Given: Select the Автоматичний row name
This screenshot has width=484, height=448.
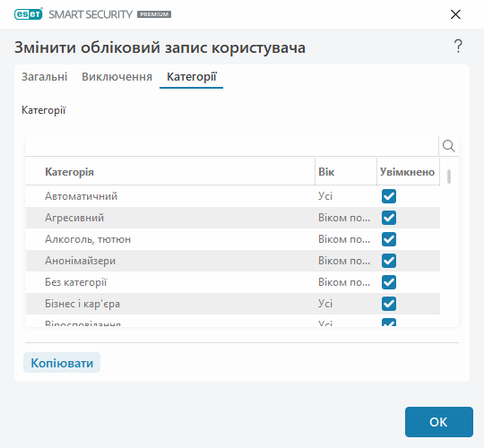Looking at the screenshot, I should (82, 196).
